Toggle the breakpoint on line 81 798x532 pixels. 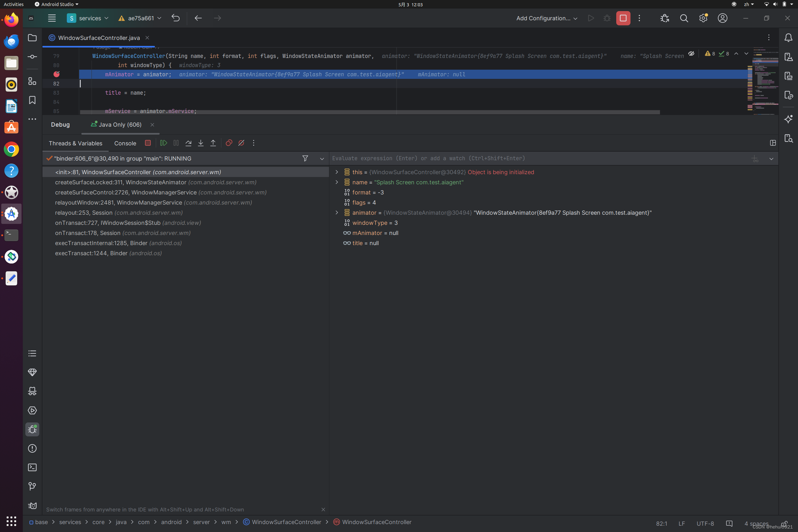[56, 74]
